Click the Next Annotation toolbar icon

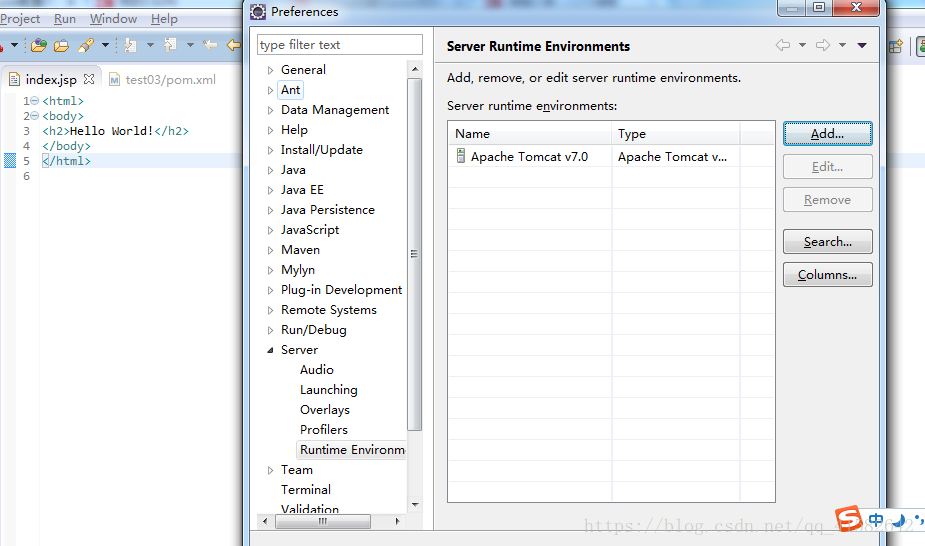click(x=130, y=45)
